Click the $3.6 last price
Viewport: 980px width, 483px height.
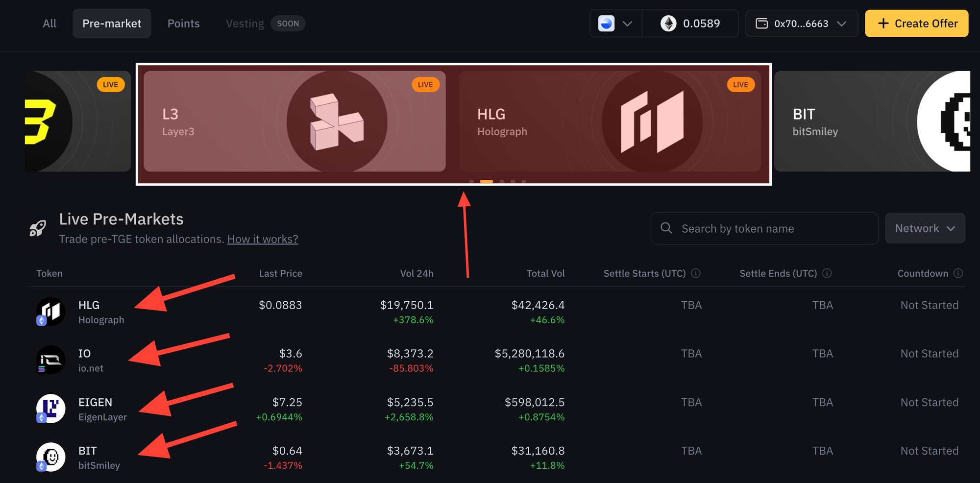point(291,354)
